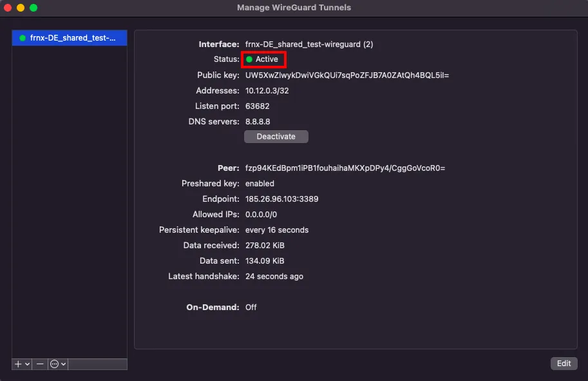
Task: Close the window with the red button
Action: [x=8, y=8]
